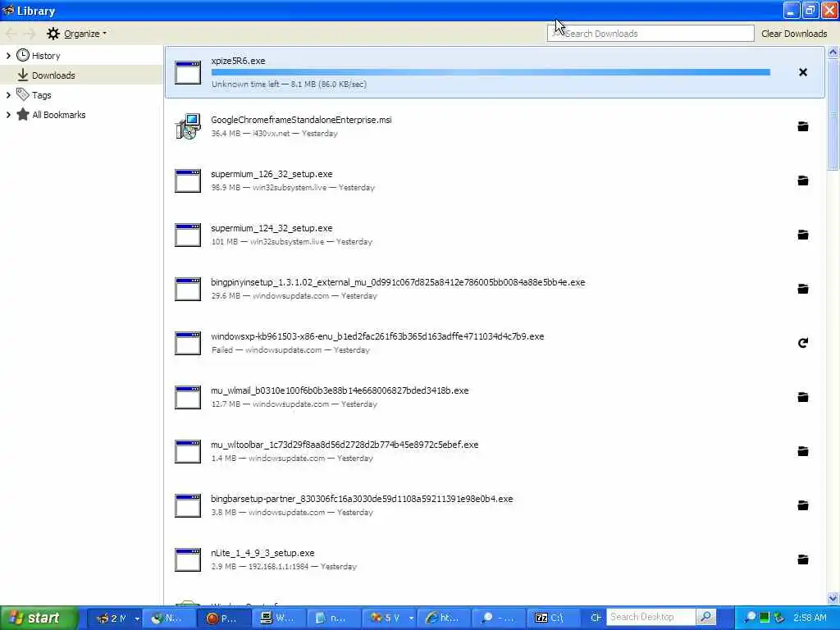Click the supermium_126_32_setup.exe file icon
The width and height of the screenshot is (840, 630).
(188, 180)
